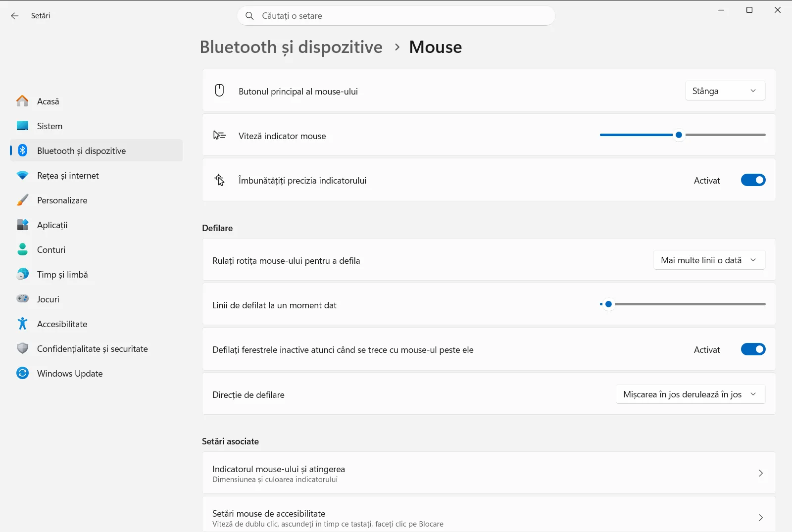Open the Stânga primary button dropdown
The height and width of the screenshot is (532, 792).
click(x=725, y=91)
